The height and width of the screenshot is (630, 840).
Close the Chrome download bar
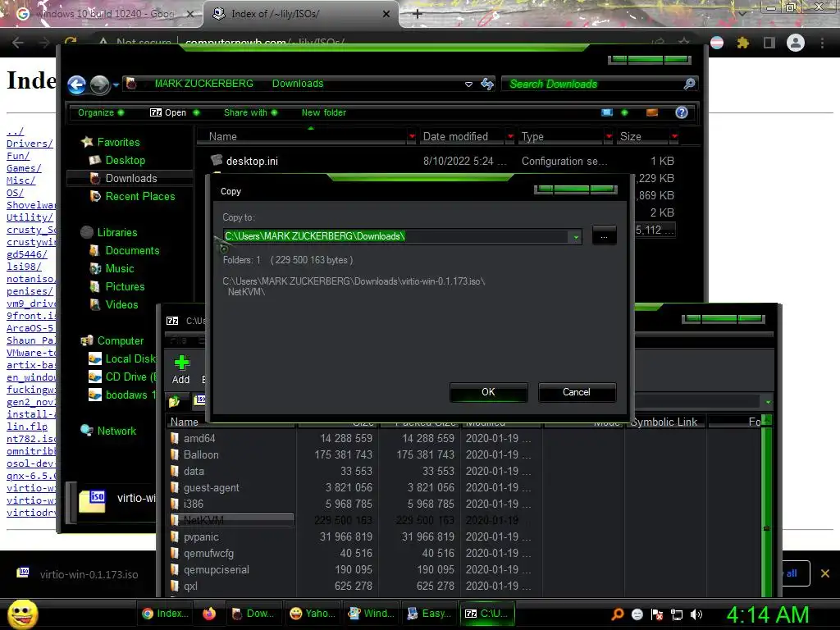[825, 573]
